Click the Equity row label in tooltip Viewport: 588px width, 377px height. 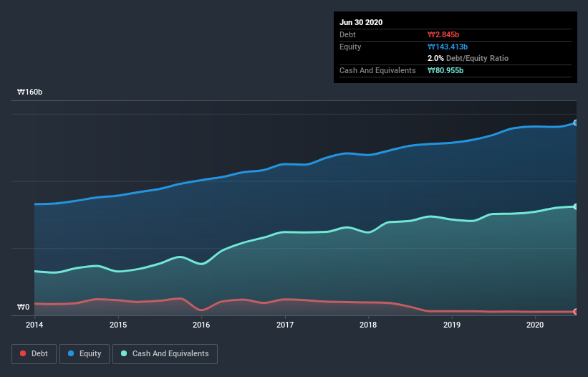pyautogui.click(x=350, y=47)
